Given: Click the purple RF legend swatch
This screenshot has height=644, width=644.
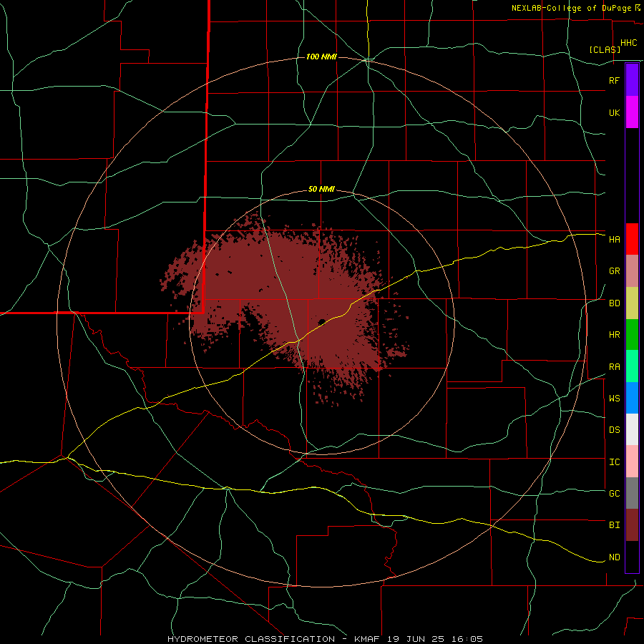Looking at the screenshot, I should click(x=632, y=79).
